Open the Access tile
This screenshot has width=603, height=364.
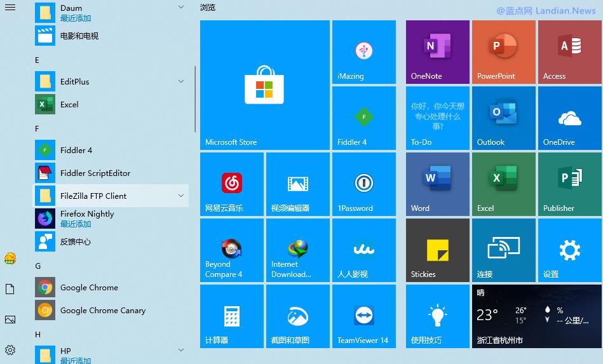pyautogui.click(x=570, y=52)
